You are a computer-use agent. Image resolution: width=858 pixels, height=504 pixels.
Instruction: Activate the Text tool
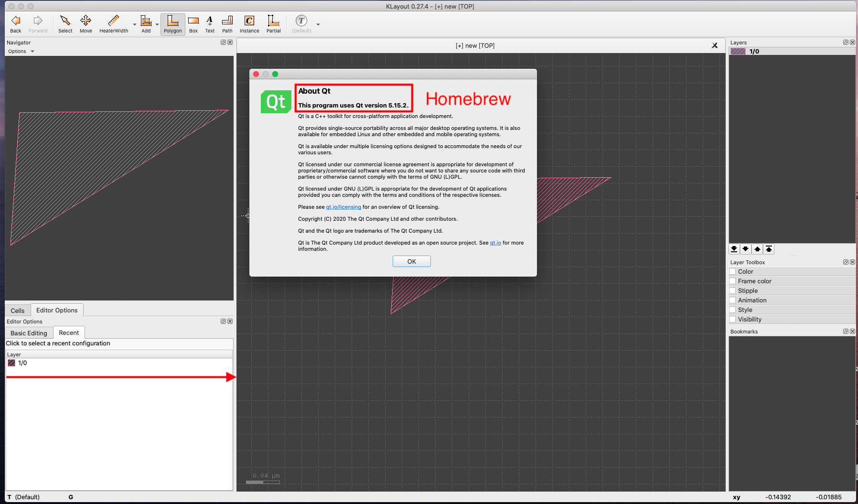(210, 24)
